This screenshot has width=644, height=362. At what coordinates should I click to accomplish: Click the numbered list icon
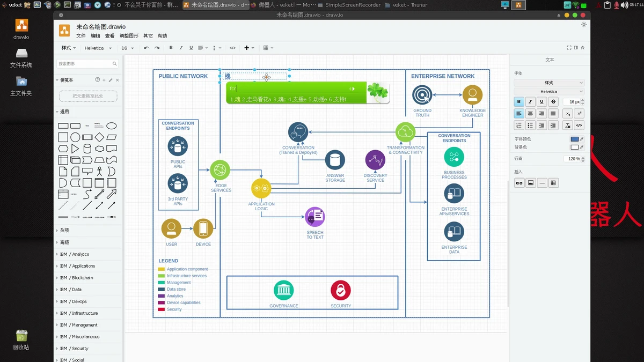[519, 125]
